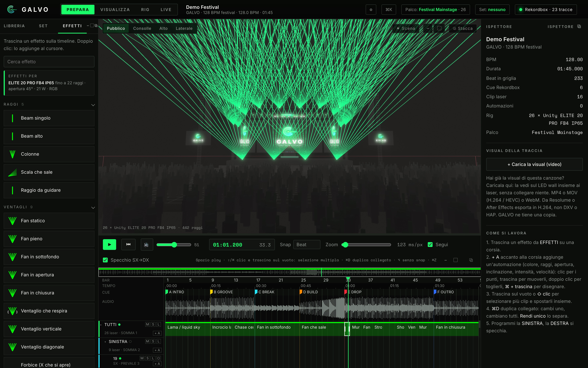Switch to Laterale camera view
This screenshot has width=588, height=368.
[184, 29]
